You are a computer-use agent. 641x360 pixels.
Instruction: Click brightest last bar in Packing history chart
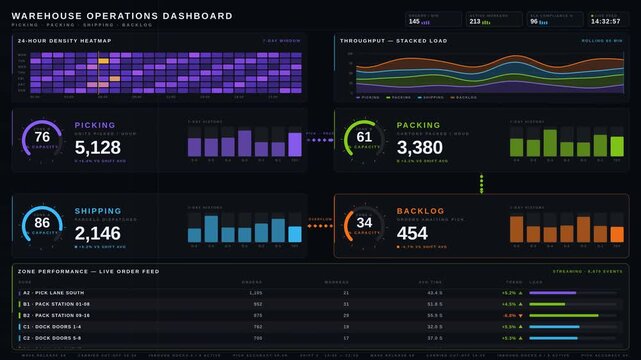(617, 146)
